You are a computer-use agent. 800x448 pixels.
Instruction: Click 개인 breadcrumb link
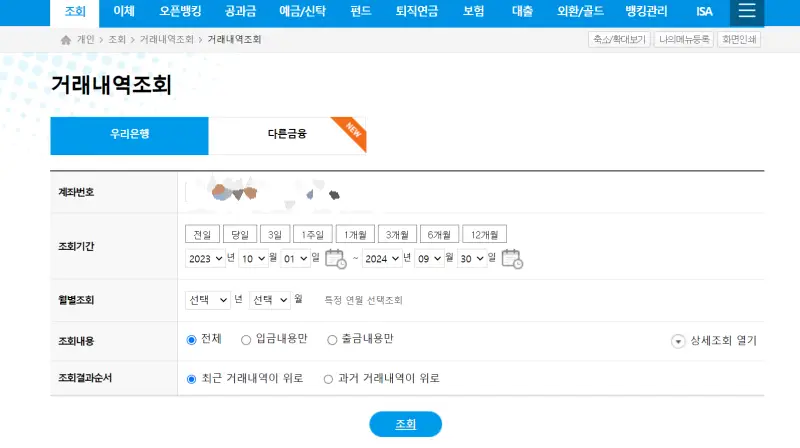[86, 40]
